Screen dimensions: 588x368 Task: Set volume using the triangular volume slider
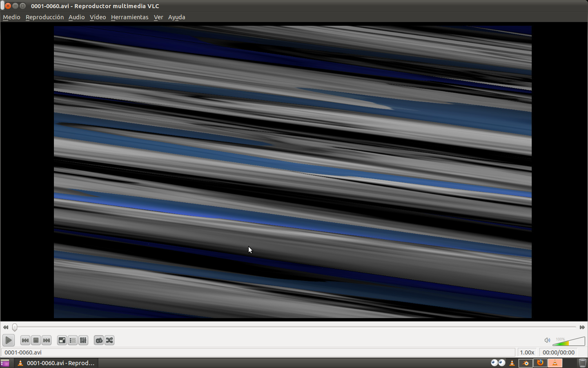click(x=569, y=341)
